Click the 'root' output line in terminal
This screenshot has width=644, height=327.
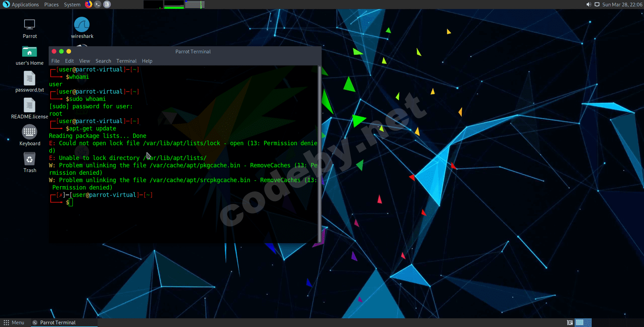[56, 114]
